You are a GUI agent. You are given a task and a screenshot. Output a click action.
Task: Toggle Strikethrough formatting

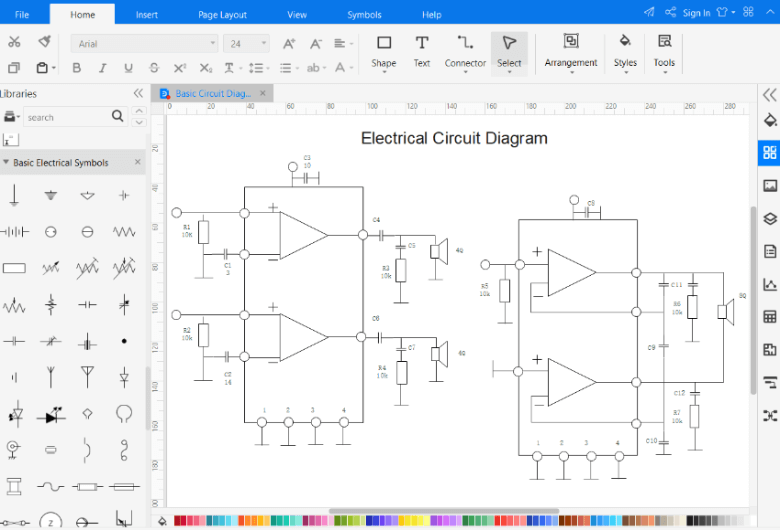pyautogui.click(x=154, y=68)
